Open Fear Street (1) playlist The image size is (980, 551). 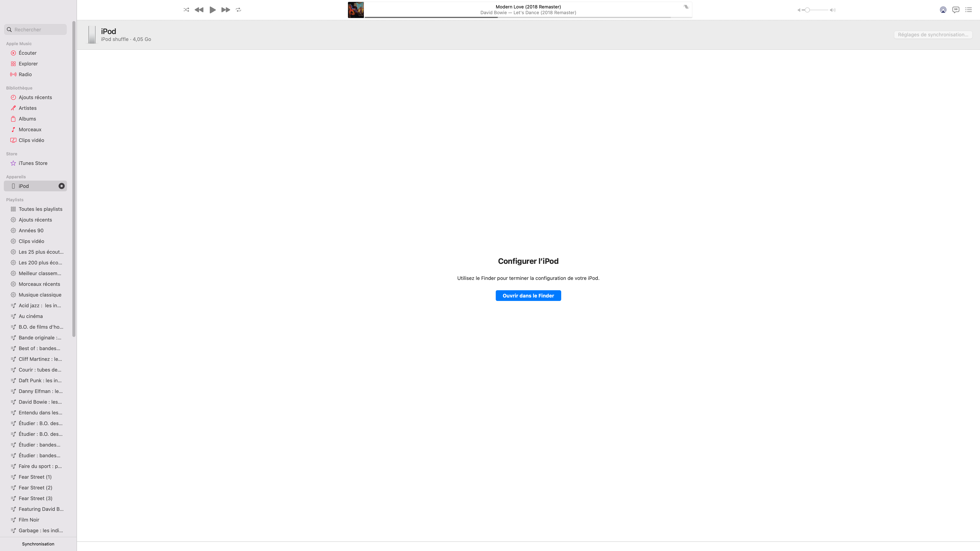click(x=35, y=477)
